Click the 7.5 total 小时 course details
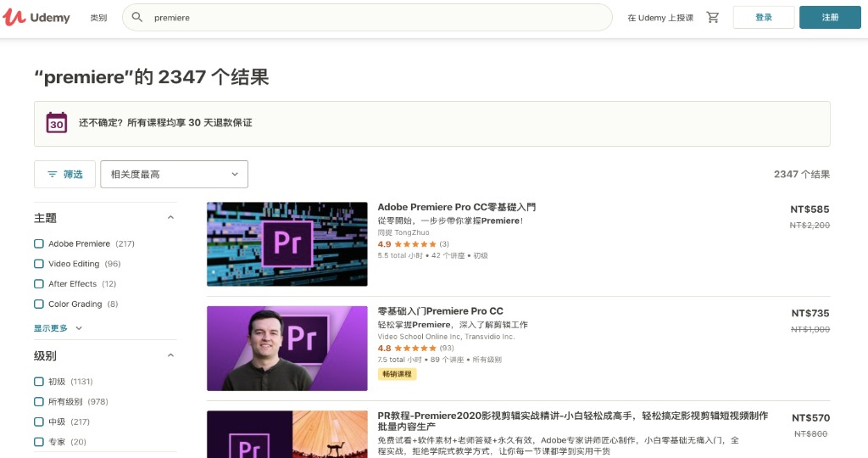The height and width of the screenshot is (458, 868). [439, 360]
